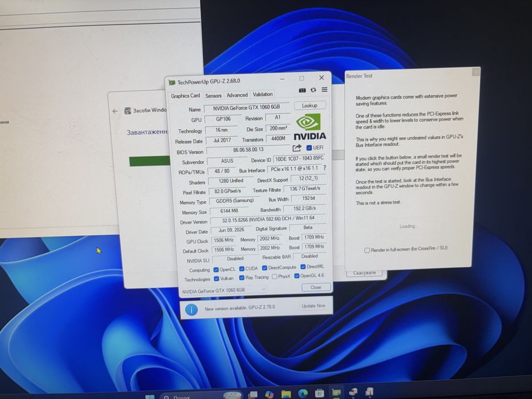
Task: Toggle the Vulkan checkbox
Action: (x=217, y=279)
